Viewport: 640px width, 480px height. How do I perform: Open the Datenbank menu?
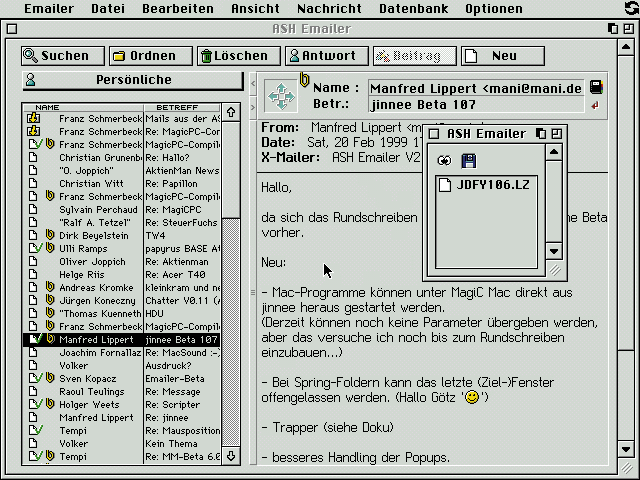click(x=414, y=8)
